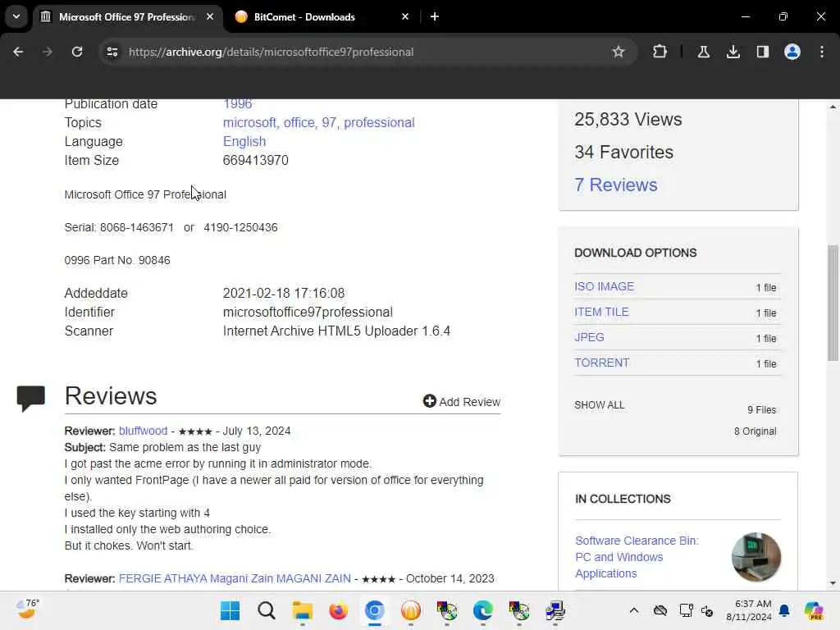Select the 669413970 item size value
Screen dimensions: 840x630
[256, 160]
